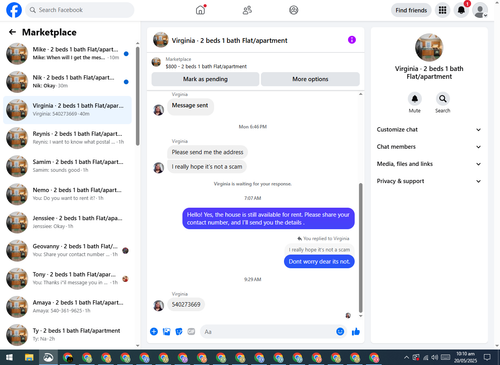Open File Explorer from the taskbar
Screen dimensions: 500x365
pyautogui.click(x=29, y=358)
